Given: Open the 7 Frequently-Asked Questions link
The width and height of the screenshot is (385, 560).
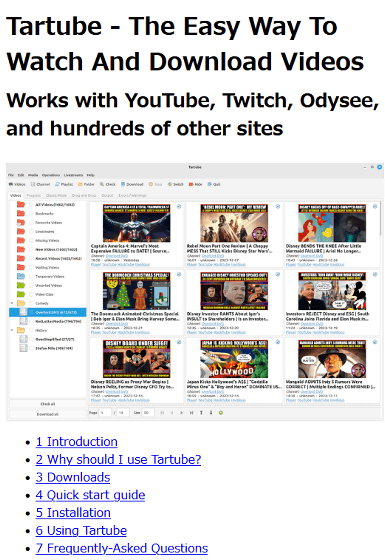Looking at the screenshot, I should (122, 548).
